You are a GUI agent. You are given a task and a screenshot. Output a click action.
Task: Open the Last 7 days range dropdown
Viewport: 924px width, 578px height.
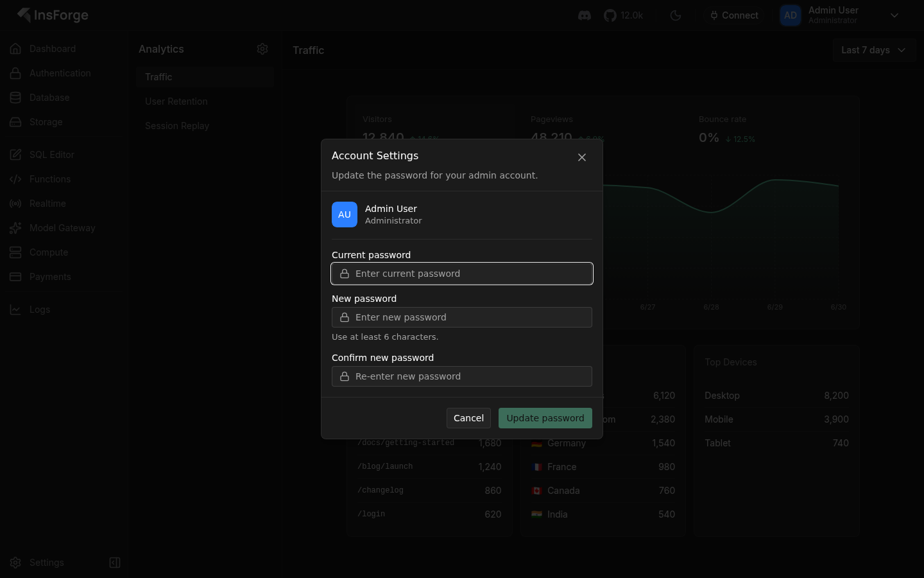873,50
